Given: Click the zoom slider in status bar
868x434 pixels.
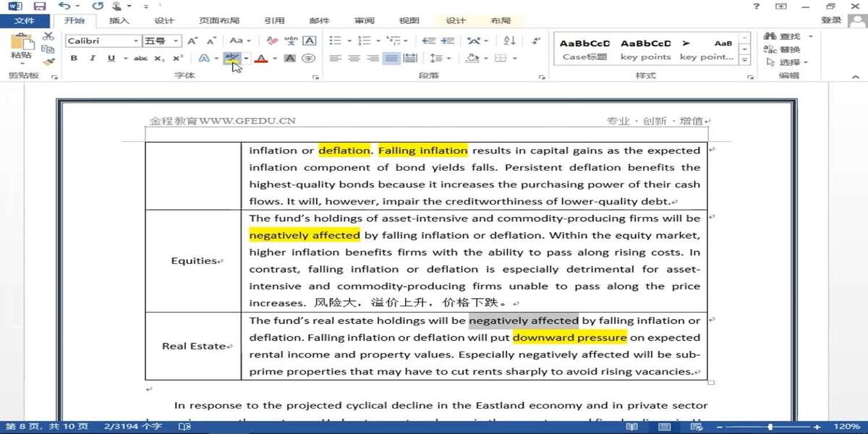Looking at the screenshot, I should click(770, 427).
